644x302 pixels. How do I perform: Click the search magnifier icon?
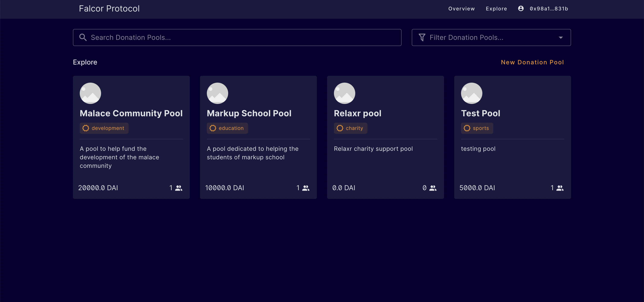tap(83, 37)
